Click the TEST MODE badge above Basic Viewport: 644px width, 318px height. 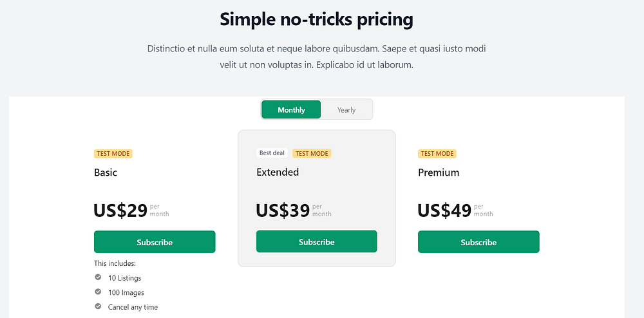coord(113,154)
